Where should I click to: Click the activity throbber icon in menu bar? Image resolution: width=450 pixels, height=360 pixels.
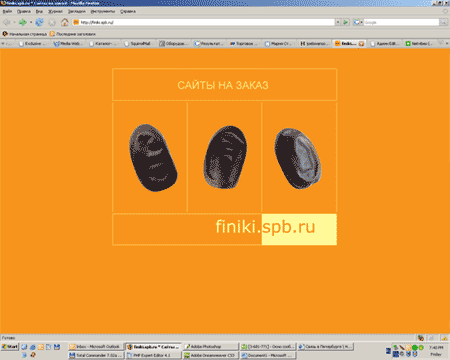tap(445, 11)
